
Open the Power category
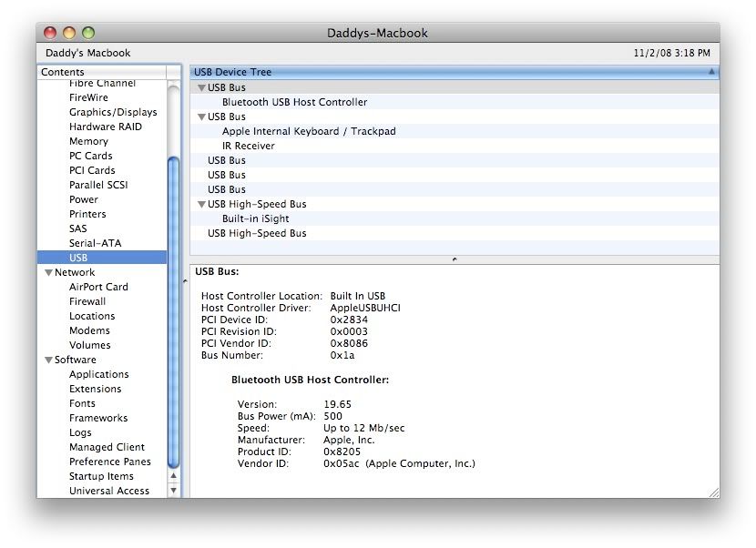point(84,199)
